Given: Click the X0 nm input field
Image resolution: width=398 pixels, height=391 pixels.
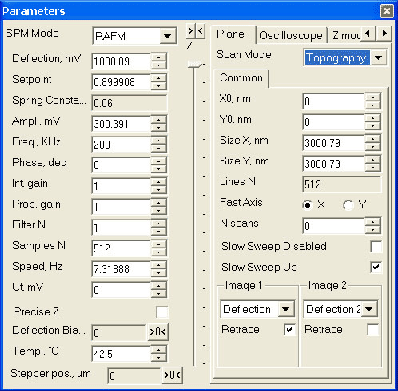Looking at the screenshot, I should point(334,101).
